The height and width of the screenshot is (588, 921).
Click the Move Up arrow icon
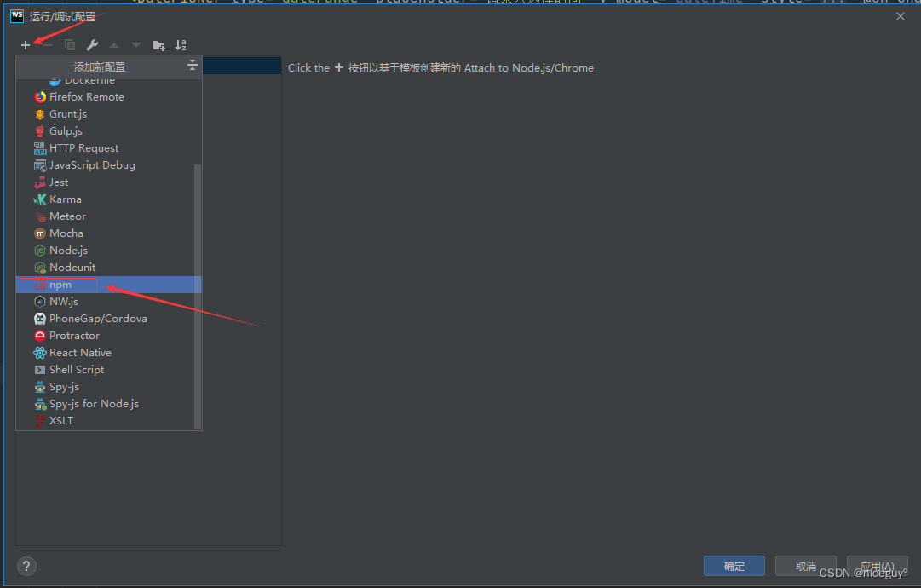114,45
